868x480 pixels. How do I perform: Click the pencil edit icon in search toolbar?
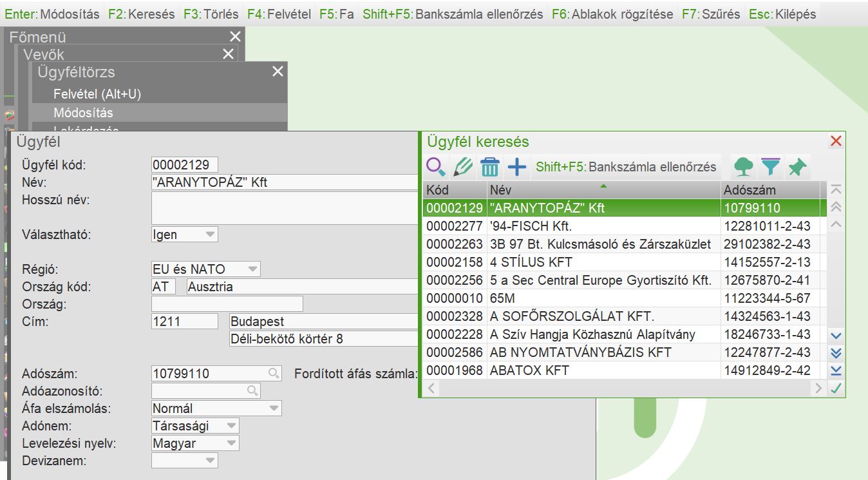tap(462, 168)
